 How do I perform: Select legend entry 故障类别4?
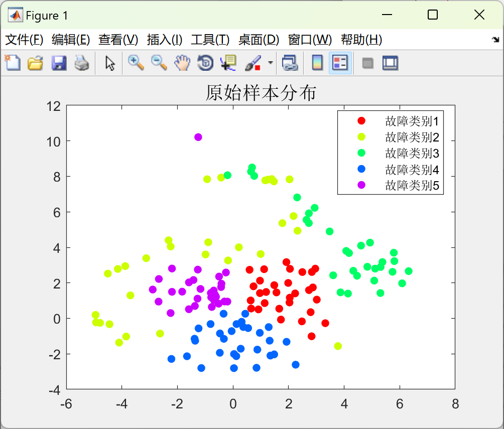[x=412, y=170]
